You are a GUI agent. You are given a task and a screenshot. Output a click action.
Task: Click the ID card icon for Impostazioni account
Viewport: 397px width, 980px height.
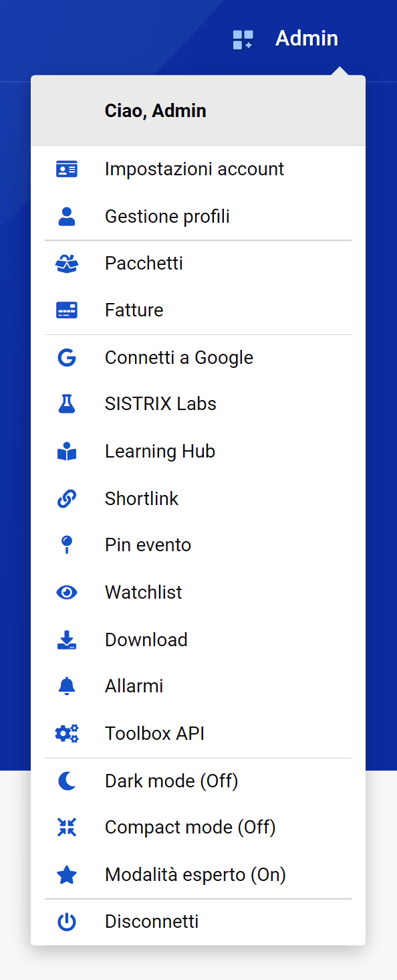(x=67, y=169)
